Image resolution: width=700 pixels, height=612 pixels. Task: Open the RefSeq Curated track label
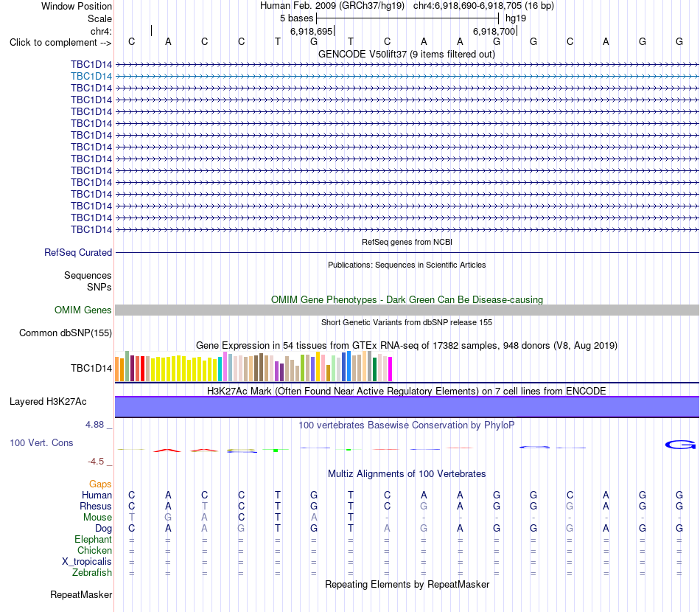(x=78, y=252)
